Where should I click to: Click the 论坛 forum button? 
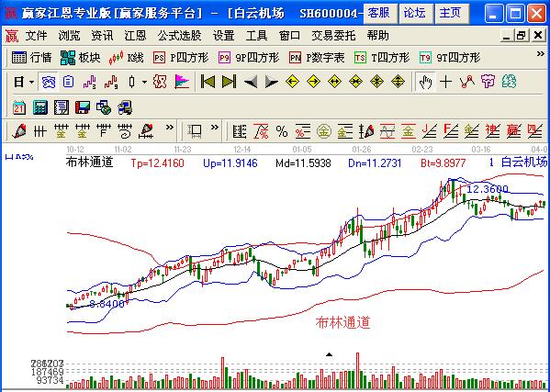pos(416,14)
